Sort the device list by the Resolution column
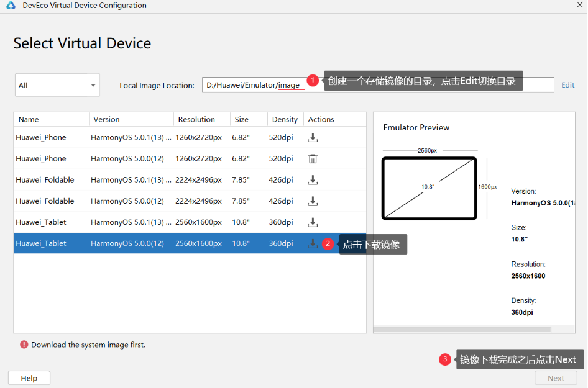The image size is (588, 388). pyautogui.click(x=202, y=119)
